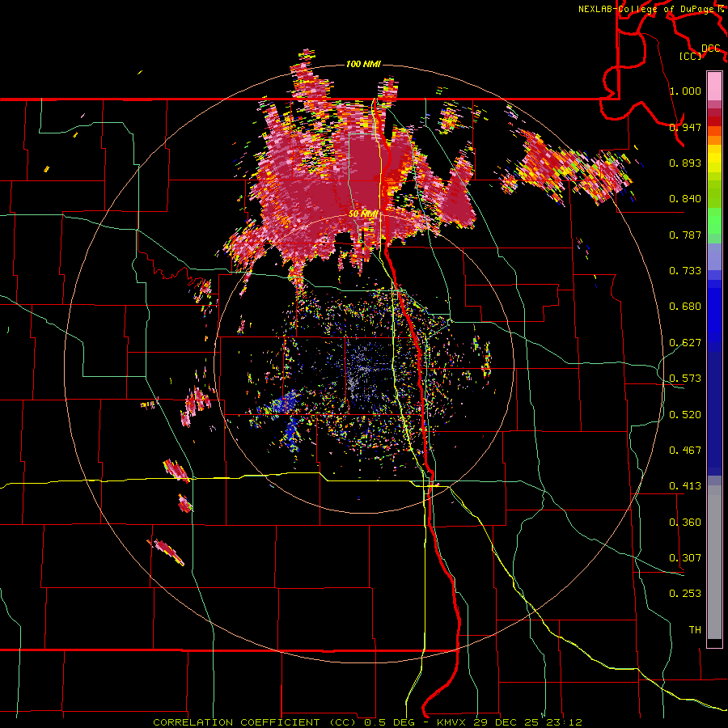Screen dimensions: 728x728
Task: Click the 0.680 color scale value
Action: click(x=685, y=307)
